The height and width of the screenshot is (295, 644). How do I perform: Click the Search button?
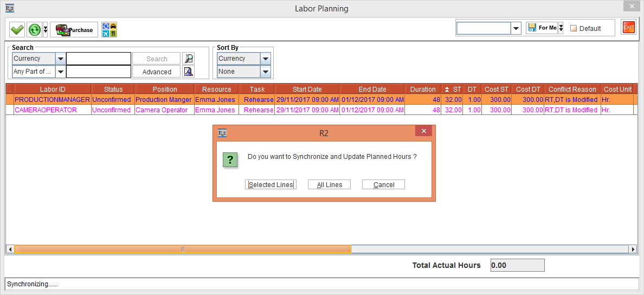[157, 59]
